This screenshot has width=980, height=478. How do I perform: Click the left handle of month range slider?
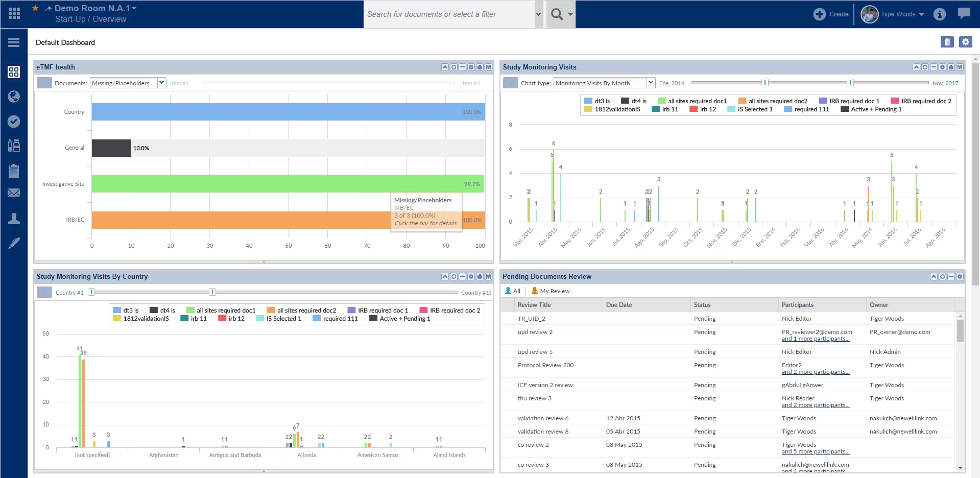764,83
